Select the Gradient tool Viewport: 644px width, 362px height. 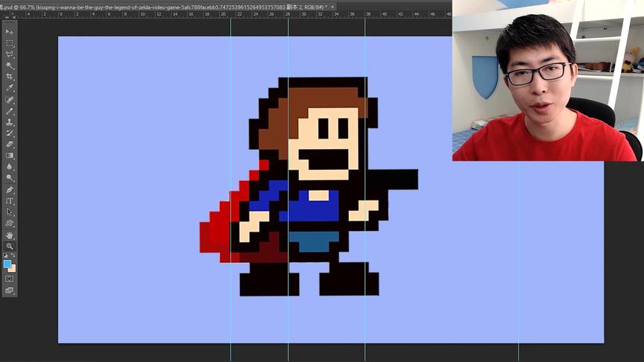coord(10,155)
